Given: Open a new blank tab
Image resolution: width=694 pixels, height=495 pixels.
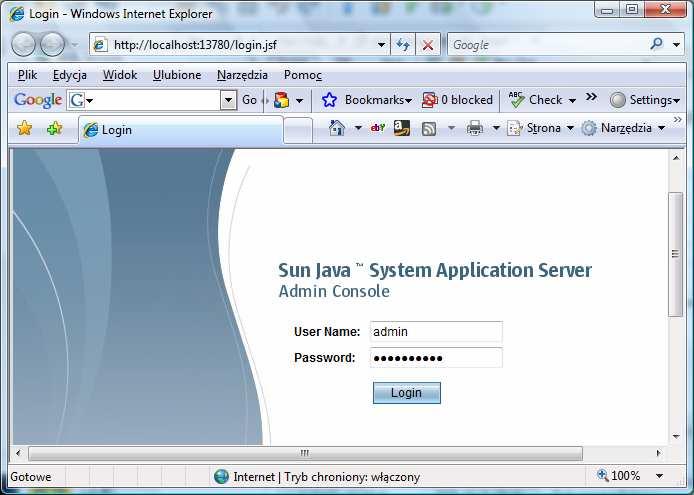Looking at the screenshot, I should tap(298, 131).
